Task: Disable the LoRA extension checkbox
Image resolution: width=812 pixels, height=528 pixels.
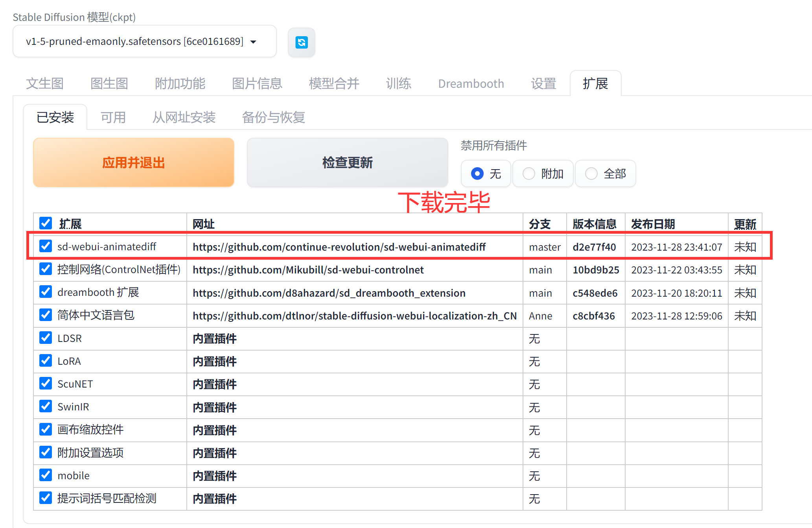Action: (46, 361)
